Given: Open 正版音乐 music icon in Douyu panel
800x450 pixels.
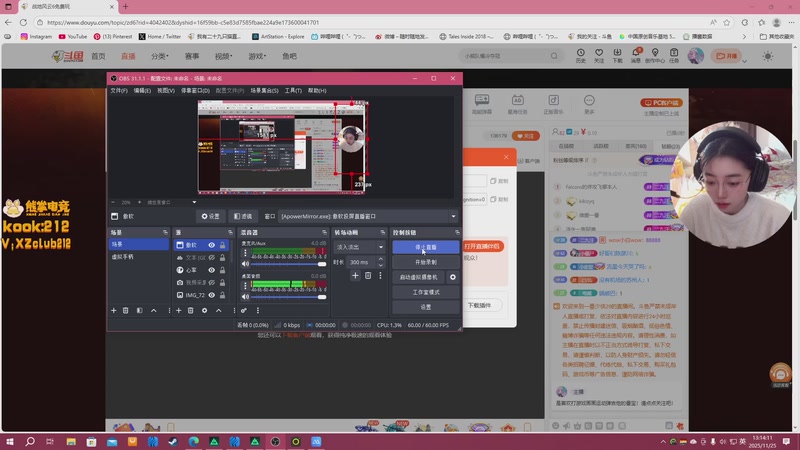Looking at the screenshot, I should tap(553, 104).
